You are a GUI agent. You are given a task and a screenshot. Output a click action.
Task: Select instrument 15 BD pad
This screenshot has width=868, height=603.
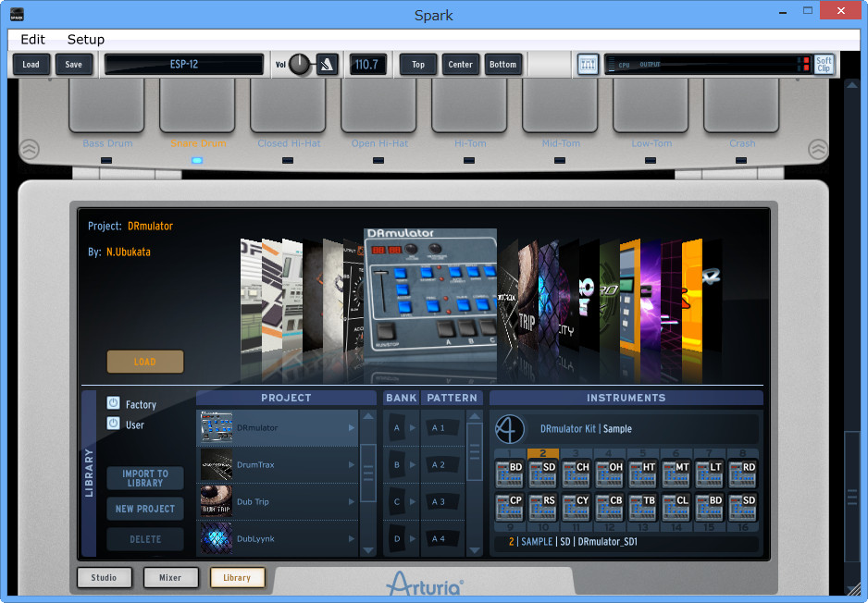pos(709,508)
